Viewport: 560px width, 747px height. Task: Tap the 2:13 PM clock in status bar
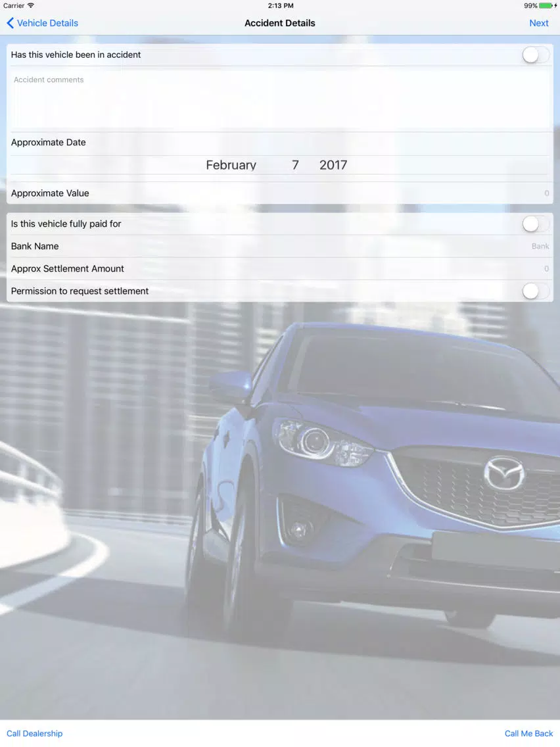click(x=281, y=6)
